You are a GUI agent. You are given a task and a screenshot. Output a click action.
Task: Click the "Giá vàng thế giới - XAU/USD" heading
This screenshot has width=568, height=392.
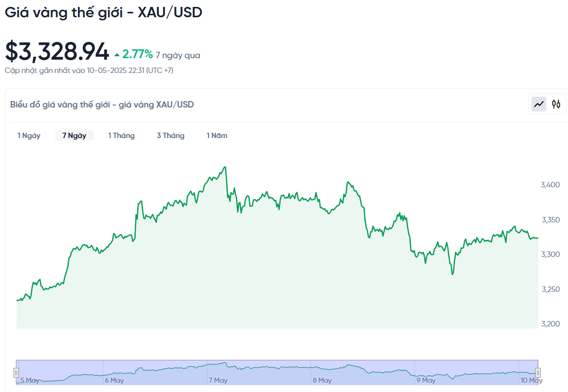[x=104, y=12]
